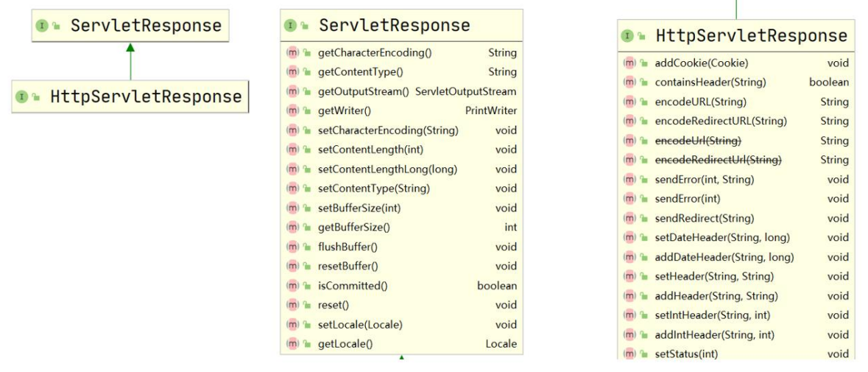
Task: Select the sendError(int, String) method
Action: click(704, 180)
